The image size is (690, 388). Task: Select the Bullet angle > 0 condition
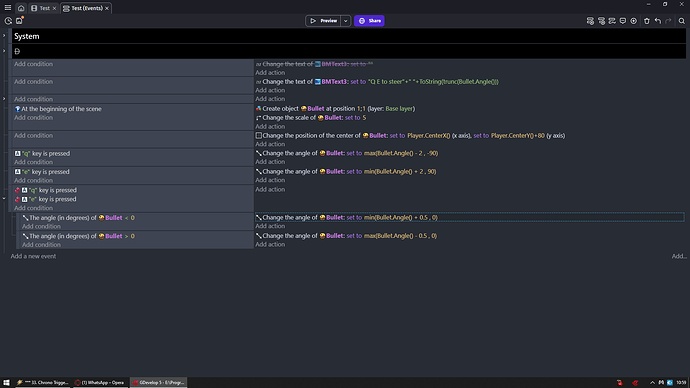click(x=79, y=236)
